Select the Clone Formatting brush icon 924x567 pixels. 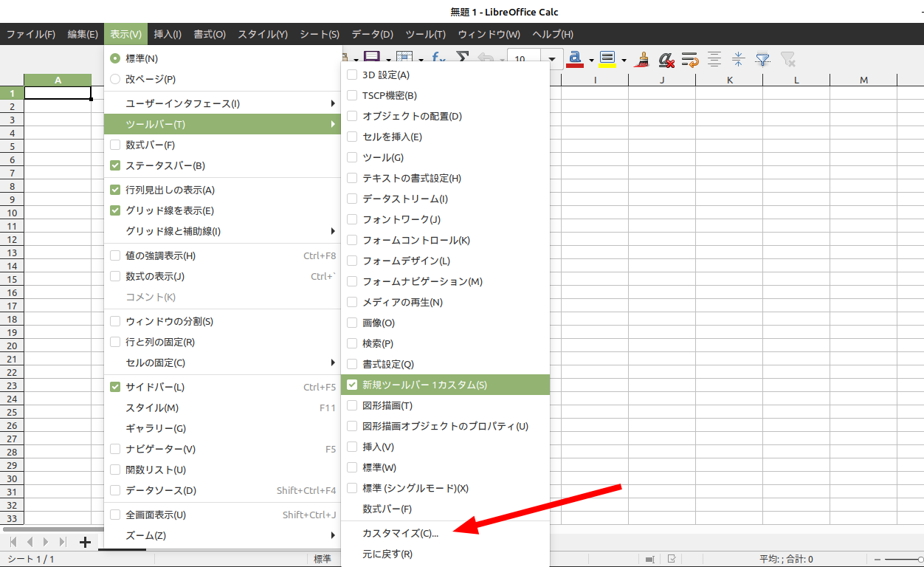click(641, 58)
